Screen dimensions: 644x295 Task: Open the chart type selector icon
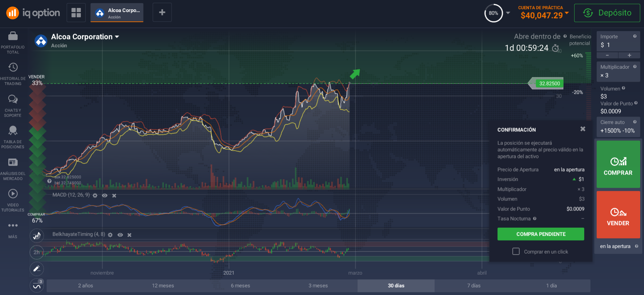[x=37, y=236]
